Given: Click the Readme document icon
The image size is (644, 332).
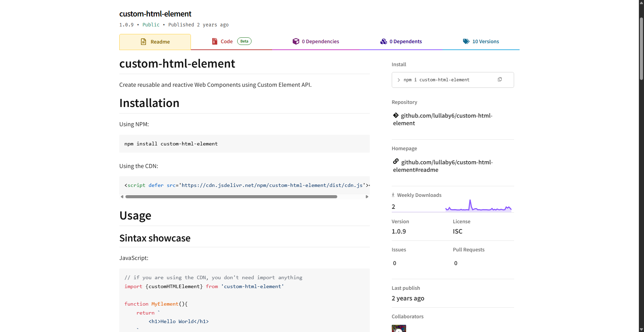Looking at the screenshot, I should (x=144, y=42).
